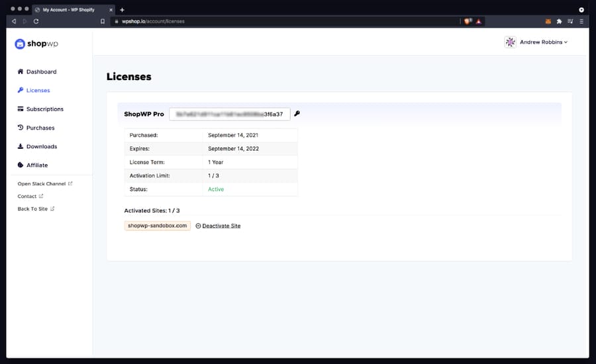This screenshot has width=596, height=364.
Task: Click the Dashboard home icon
Action: point(21,71)
